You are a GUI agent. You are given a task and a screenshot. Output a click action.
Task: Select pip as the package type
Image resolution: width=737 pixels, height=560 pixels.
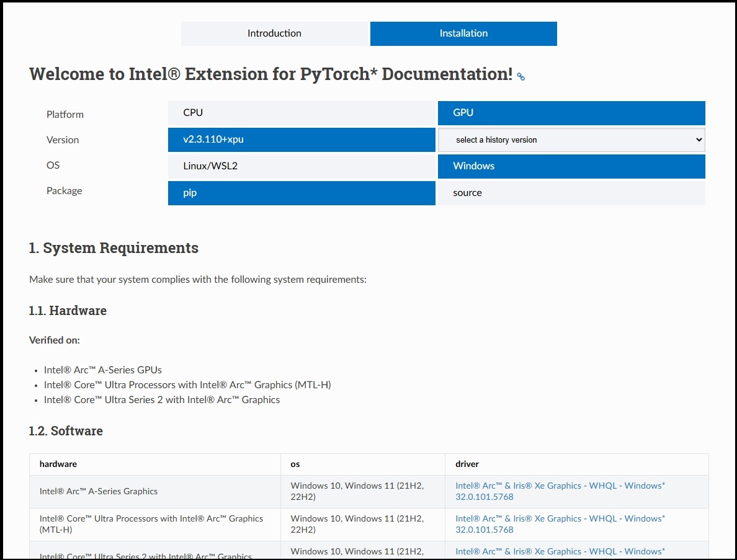pos(301,193)
